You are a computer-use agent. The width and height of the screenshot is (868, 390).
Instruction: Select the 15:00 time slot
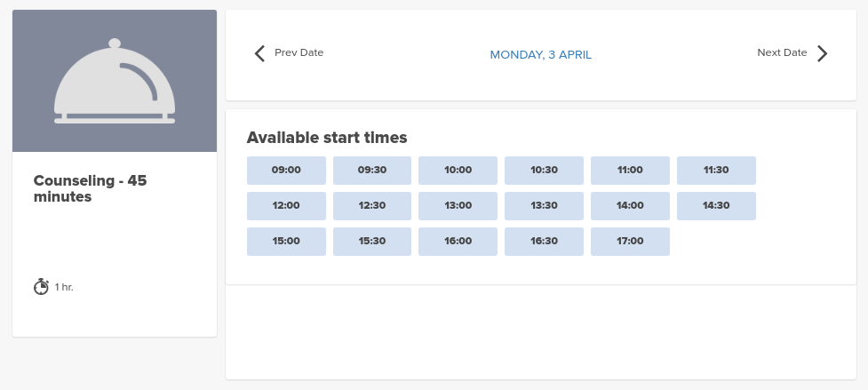pyautogui.click(x=286, y=241)
